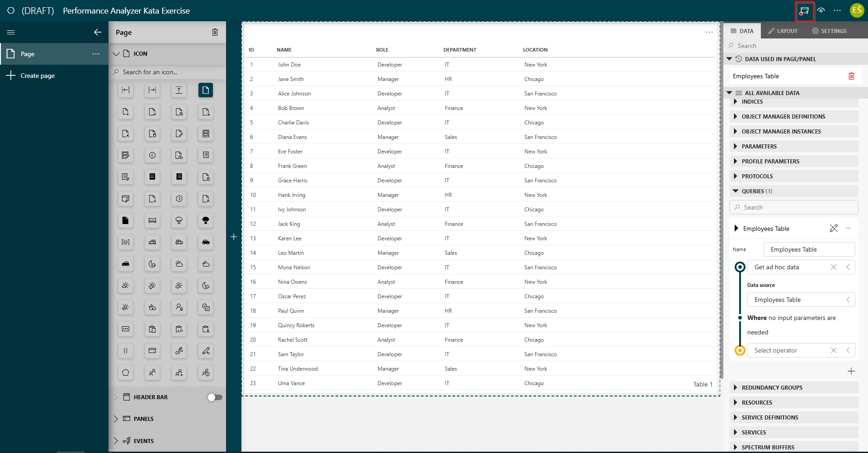Switch to the SETTINGS tab
This screenshot has width=868, height=453.
point(829,31)
